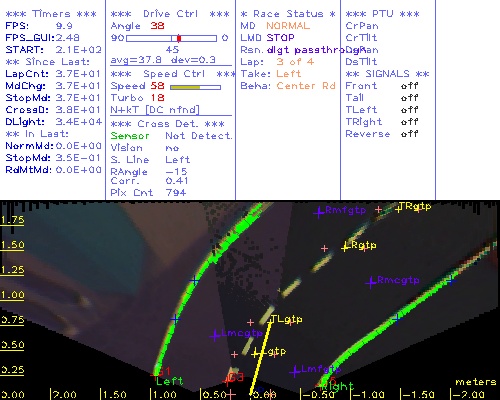Click the Drive Ctrl section header

tap(170, 14)
